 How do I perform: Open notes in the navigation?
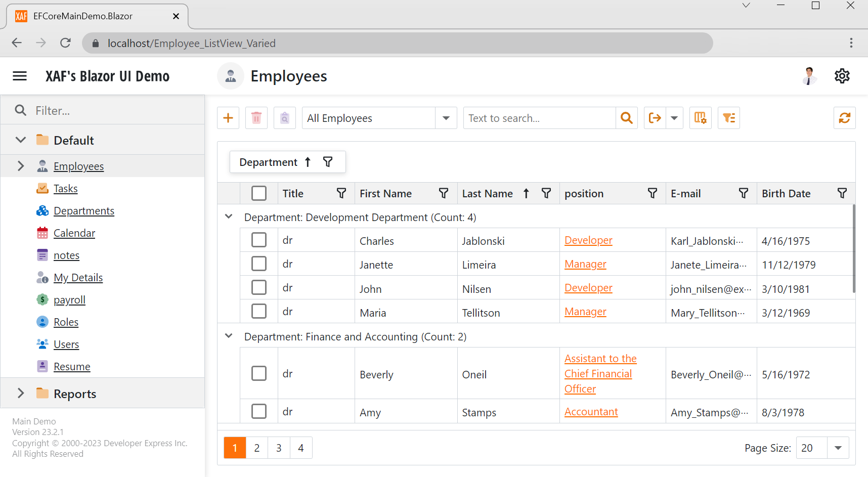(67, 255)
